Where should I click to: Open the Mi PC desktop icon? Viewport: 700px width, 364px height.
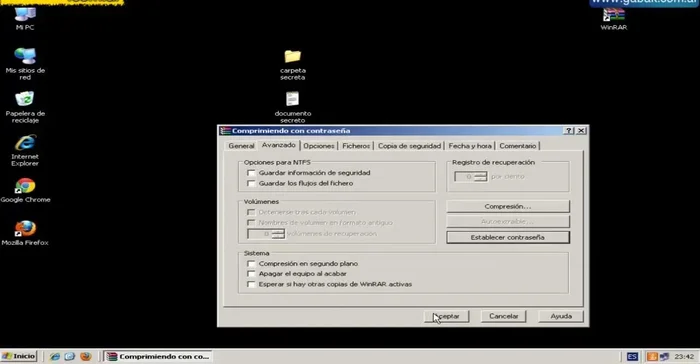tap(25, 18)
